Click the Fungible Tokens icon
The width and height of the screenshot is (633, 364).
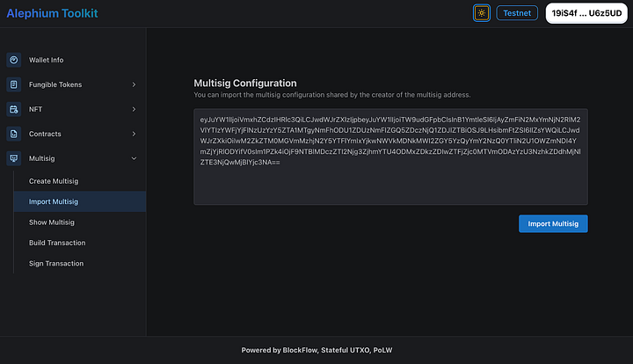13,84
